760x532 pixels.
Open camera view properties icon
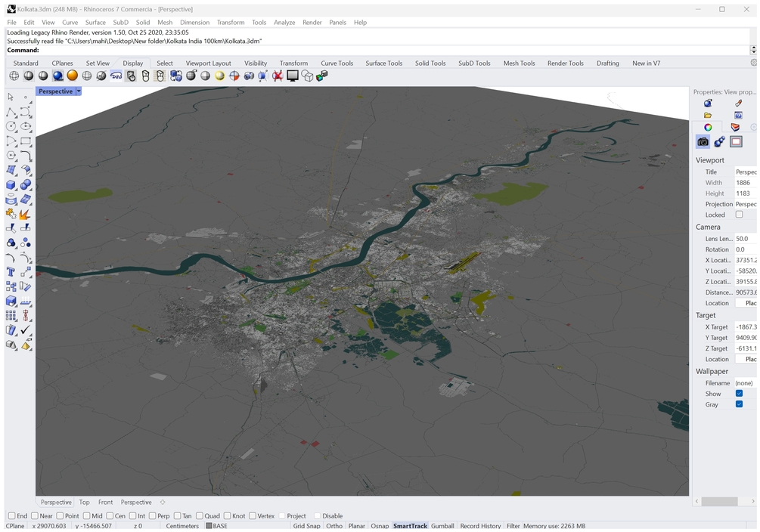click(703, 141)
